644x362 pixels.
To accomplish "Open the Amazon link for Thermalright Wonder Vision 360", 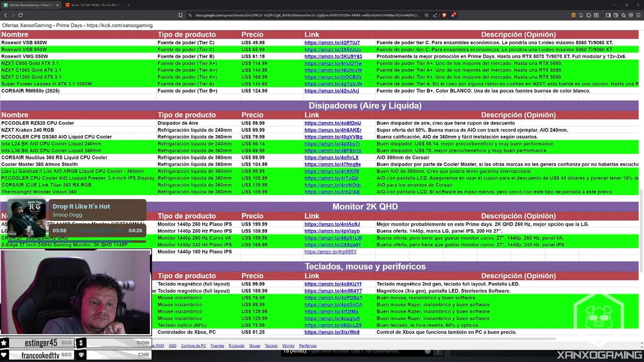I will tap(332, 192).
